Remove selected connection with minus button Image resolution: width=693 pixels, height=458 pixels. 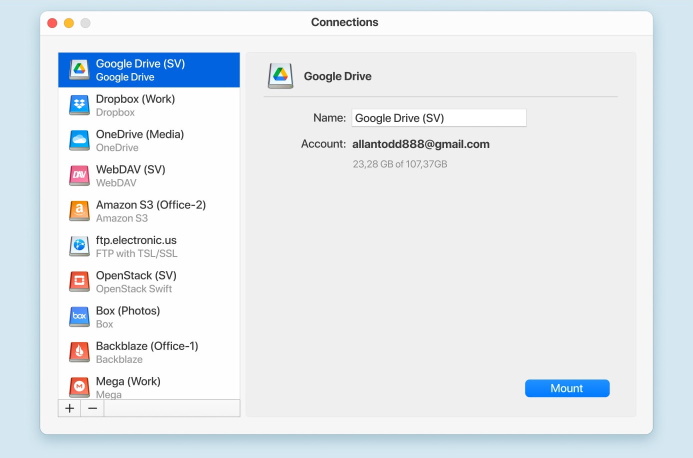pos(92,408)
